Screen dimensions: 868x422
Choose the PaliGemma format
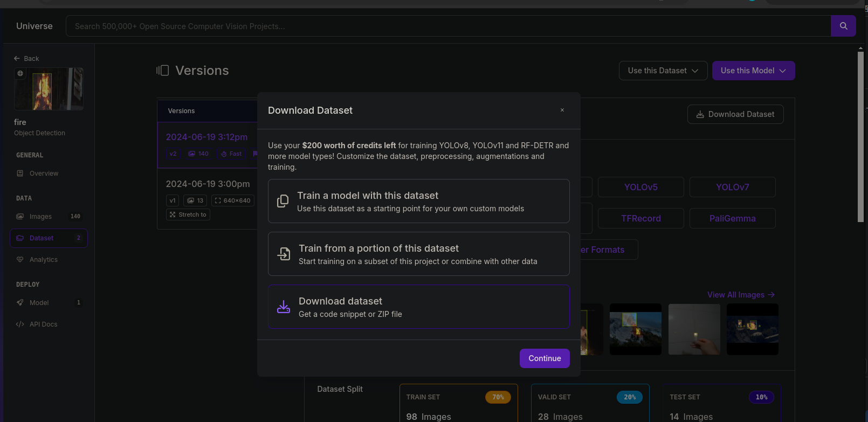[733, 218]
